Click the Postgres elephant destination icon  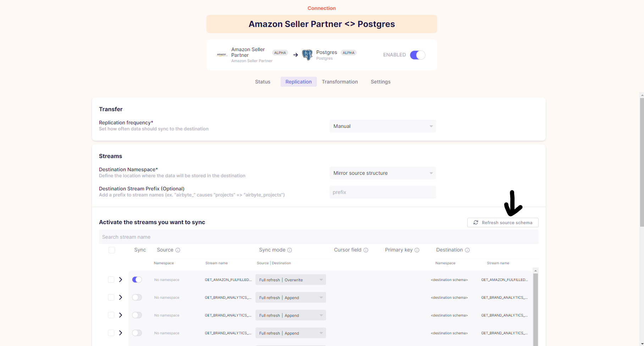307,55
